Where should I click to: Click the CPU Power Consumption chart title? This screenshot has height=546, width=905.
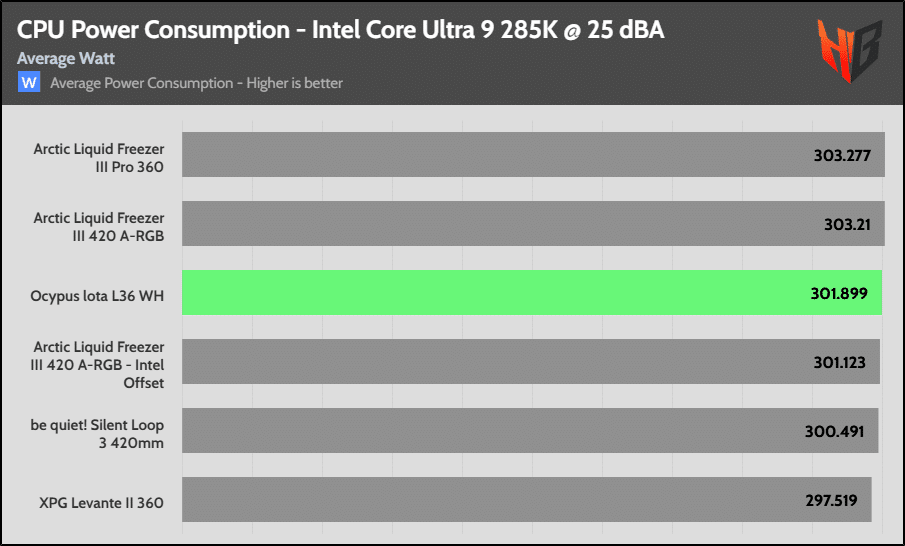pos(341,30)
